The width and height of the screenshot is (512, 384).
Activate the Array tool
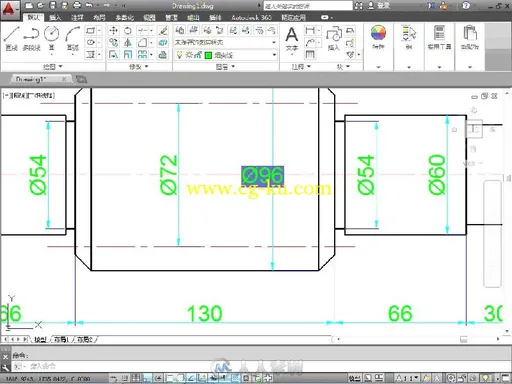coord(142,55)
